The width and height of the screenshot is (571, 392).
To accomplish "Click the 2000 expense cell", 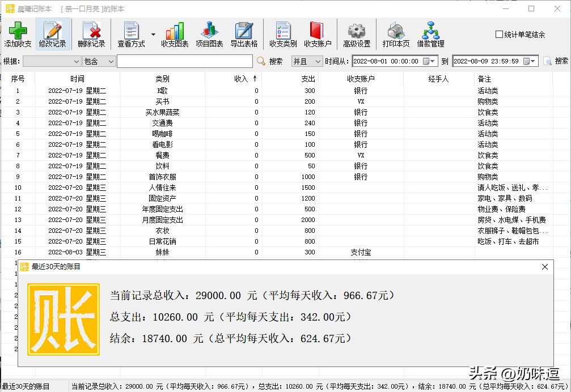I will pos(308,220).
